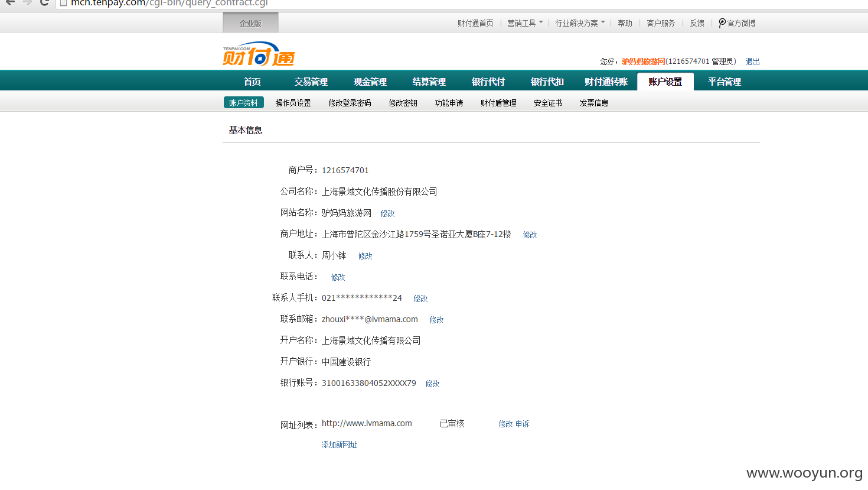Open the 功能申请 submenu

(x=449, y=103)
